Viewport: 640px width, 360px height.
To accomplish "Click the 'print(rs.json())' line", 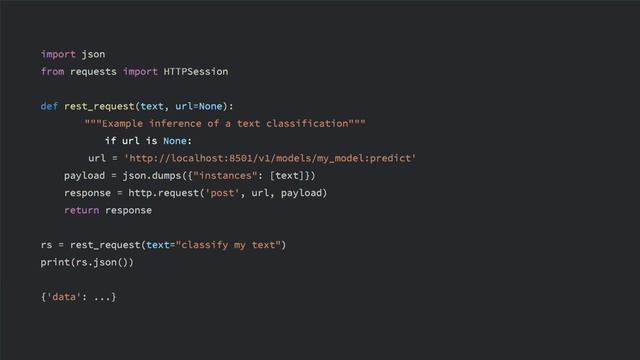I will tap(87, 262).
